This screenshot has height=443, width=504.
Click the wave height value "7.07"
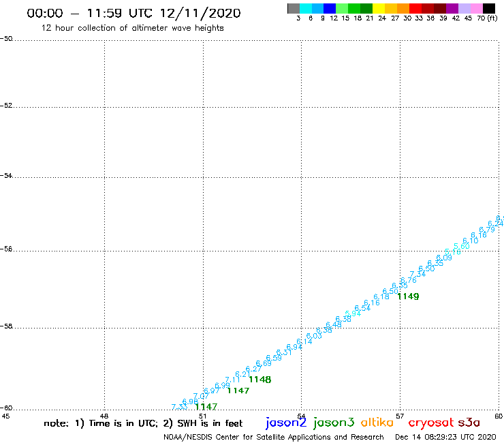201,396
